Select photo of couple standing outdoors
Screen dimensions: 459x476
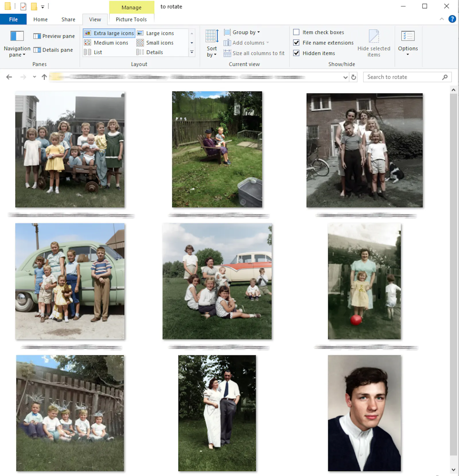point(217,413)
